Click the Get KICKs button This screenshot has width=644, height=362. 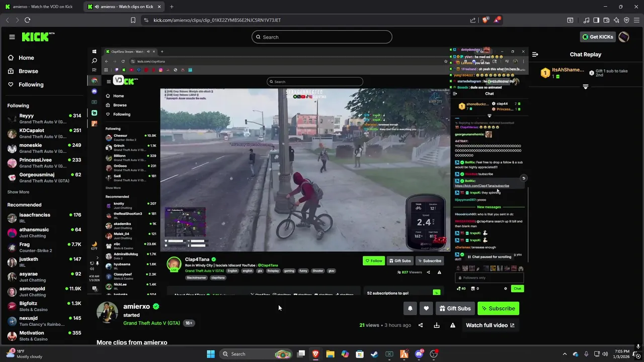pyautogui.click(x=598, y=37)
